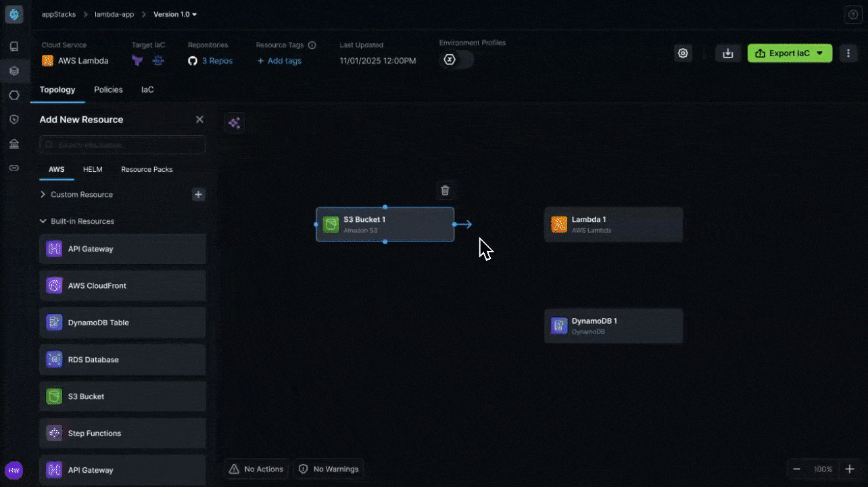Screen dimensions: 868x487
Task: Choose S3 Bucket resource
Action: tap(122, 396)
